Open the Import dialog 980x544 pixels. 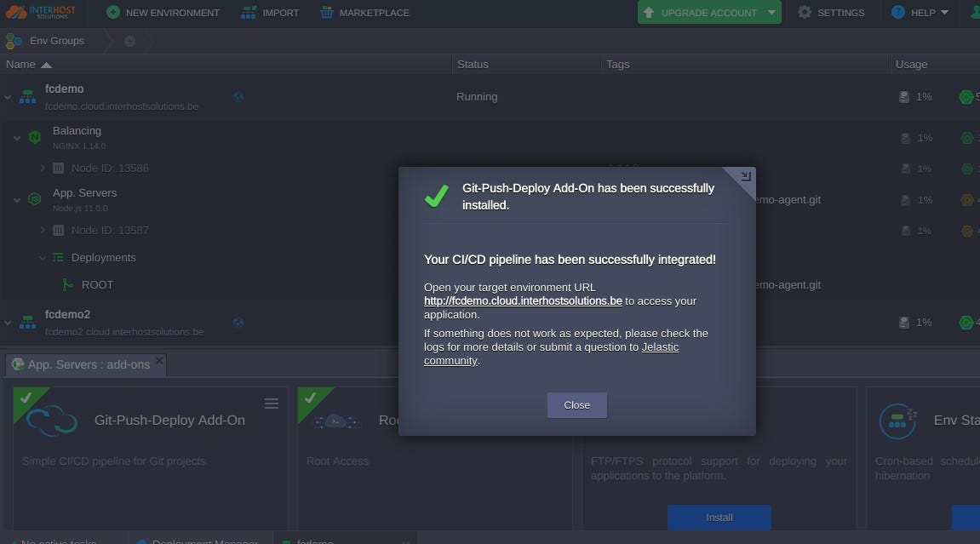tap(270, 13)
